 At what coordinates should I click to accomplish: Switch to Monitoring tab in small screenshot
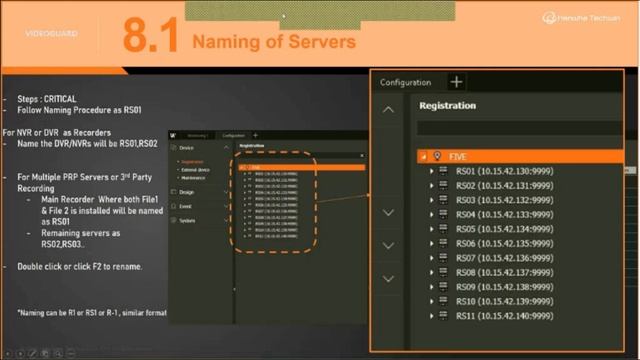point(198,136)
